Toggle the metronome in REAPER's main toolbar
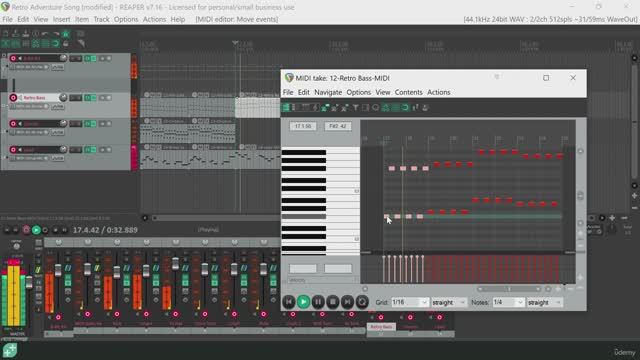Image resolution: width=640 pixels, height=360 pixels. pyautogui.click(x=66, y=34)
